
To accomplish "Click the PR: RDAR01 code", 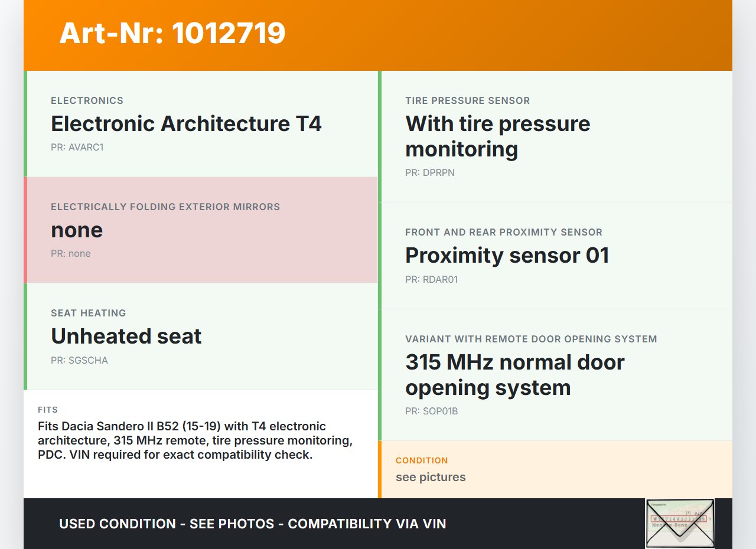I will [432, 280].
